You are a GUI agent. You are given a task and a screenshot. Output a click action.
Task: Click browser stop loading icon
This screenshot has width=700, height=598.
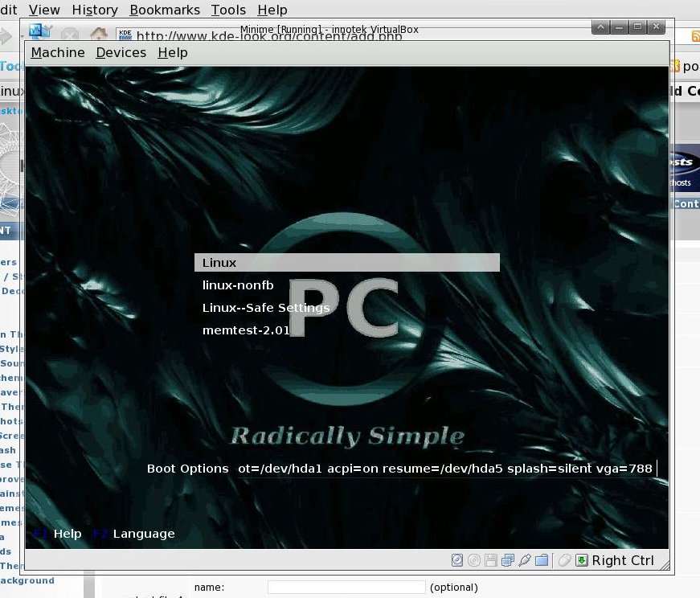click(x=70, y=34)
